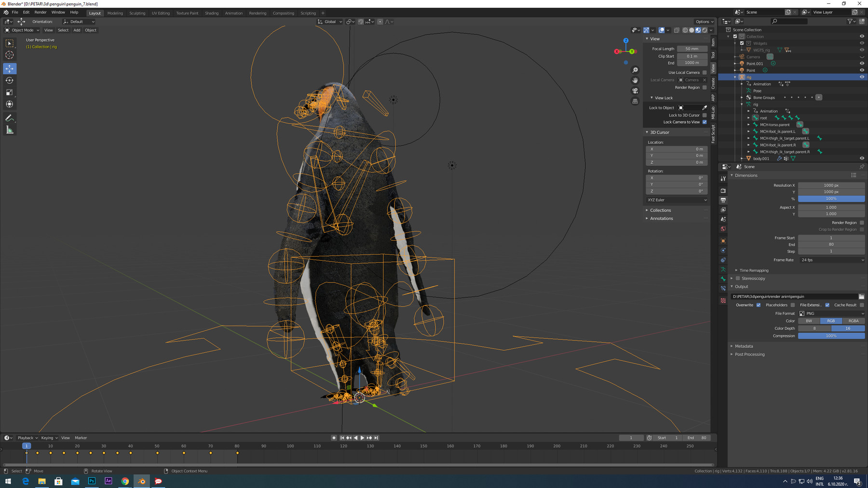The height and width of the screenshot is (488, 868).
Task: Open the Render menu
Action: [x=41, y=13]
